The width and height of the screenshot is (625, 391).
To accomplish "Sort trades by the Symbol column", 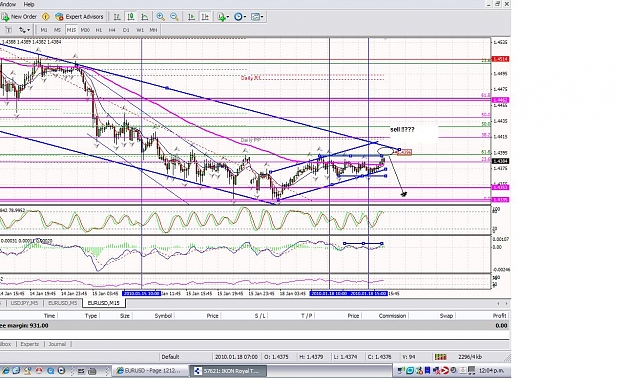I will [163, 316].
